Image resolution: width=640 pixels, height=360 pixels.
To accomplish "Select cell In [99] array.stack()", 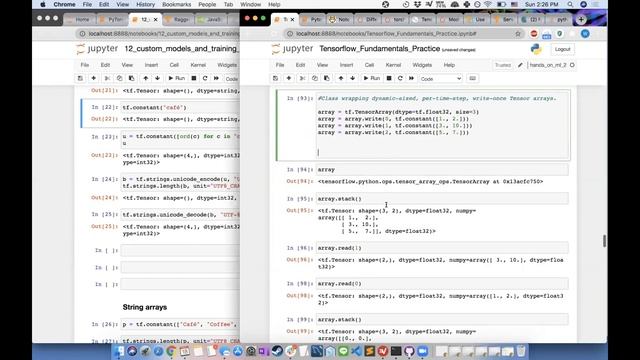I will click(x=442, y=320).
